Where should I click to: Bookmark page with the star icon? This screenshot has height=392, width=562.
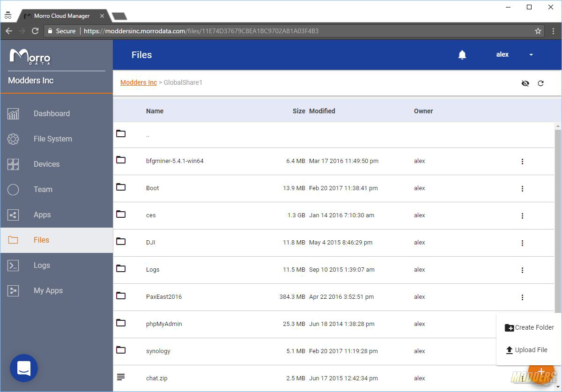538,31
